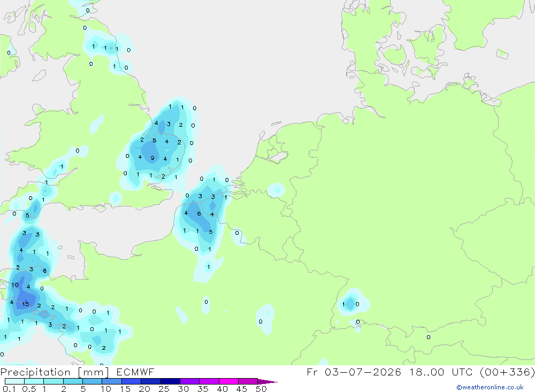Select the 40–45 mm magenta swatch
This screenshot has height=392, width=535.
[228, 381]
